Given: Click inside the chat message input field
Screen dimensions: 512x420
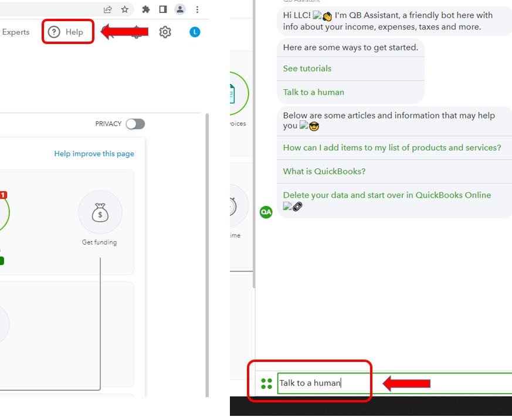Looking at the screenshot, I should (x=324, y=383).
